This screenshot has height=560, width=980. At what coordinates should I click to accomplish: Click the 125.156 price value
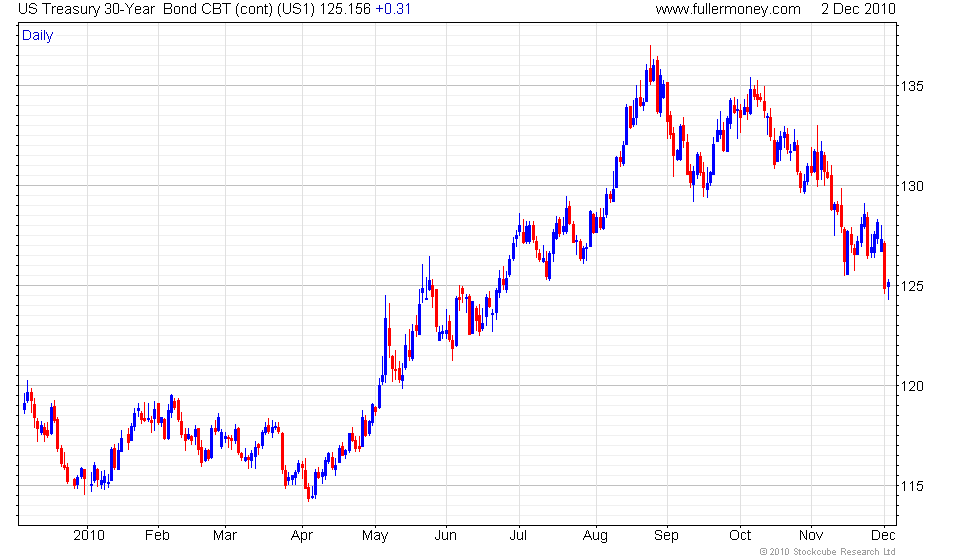pyautogui.click(x=345, y=9)
